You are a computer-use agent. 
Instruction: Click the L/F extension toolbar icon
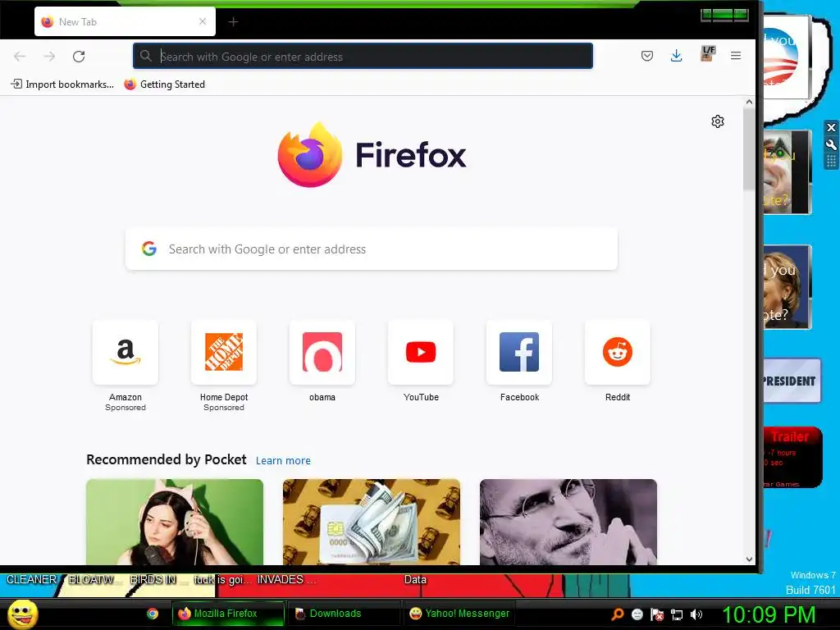coord(706,53)
